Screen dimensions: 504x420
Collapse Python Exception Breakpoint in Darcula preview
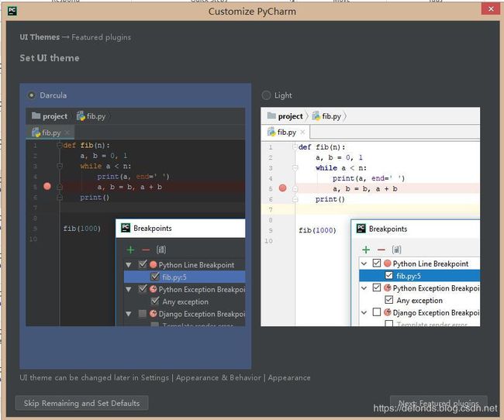coord(129,290)
